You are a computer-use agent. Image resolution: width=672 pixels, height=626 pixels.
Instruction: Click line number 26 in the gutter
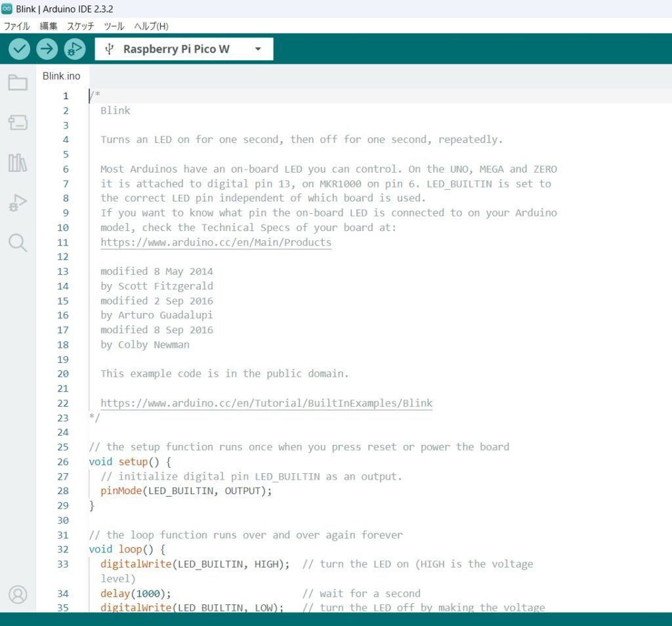pos(63,462)
